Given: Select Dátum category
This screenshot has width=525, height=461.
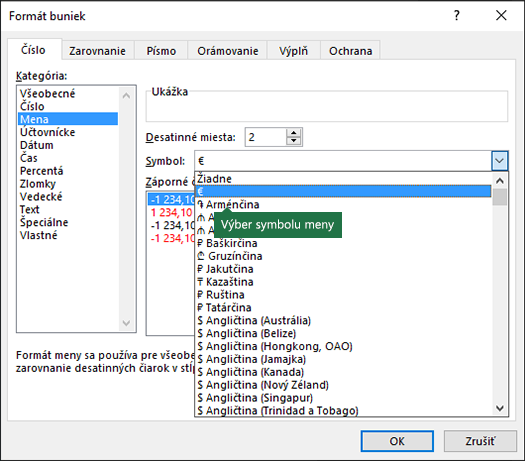Looking at the screenshot, I should [68, 145].
